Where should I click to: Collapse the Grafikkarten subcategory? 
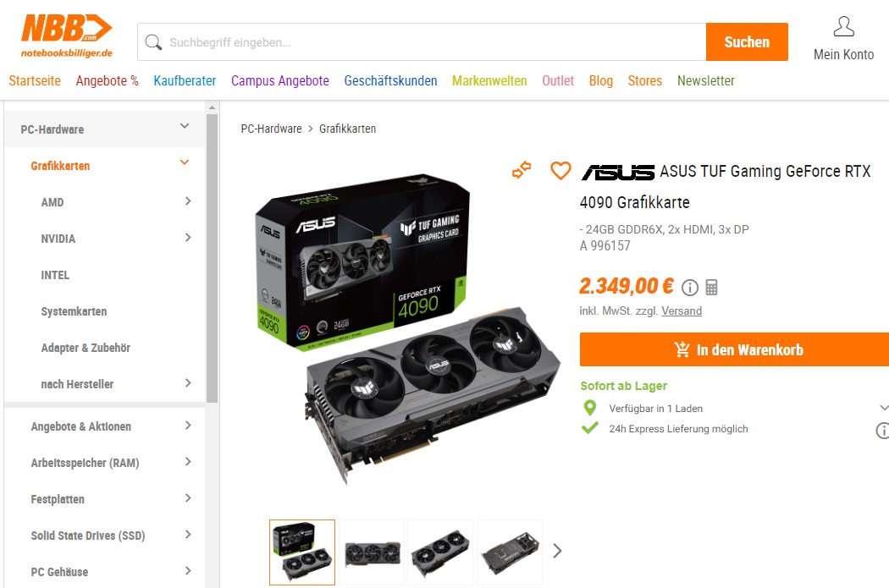(x=185, y=162)
